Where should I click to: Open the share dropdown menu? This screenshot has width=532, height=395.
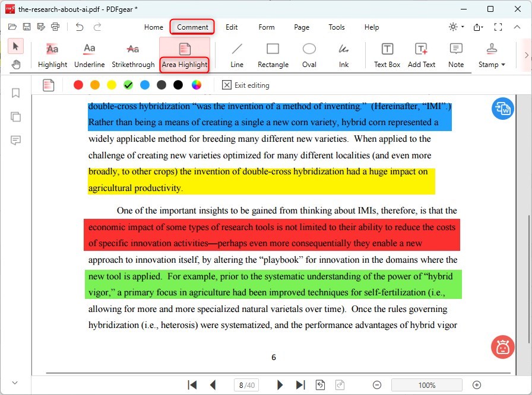pyautogui.click(x=478, y=27)
